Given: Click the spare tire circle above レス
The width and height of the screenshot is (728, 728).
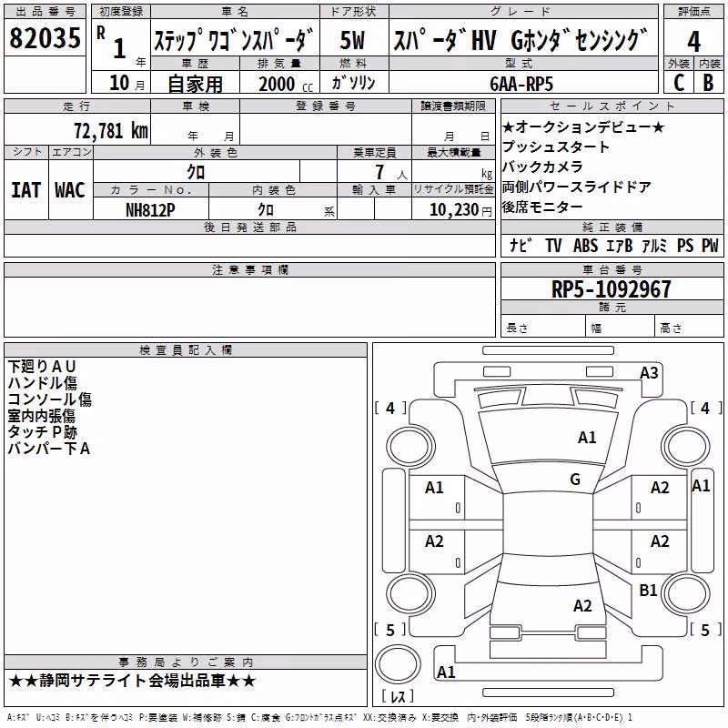Looking at the screenshot, I should 398,664.
